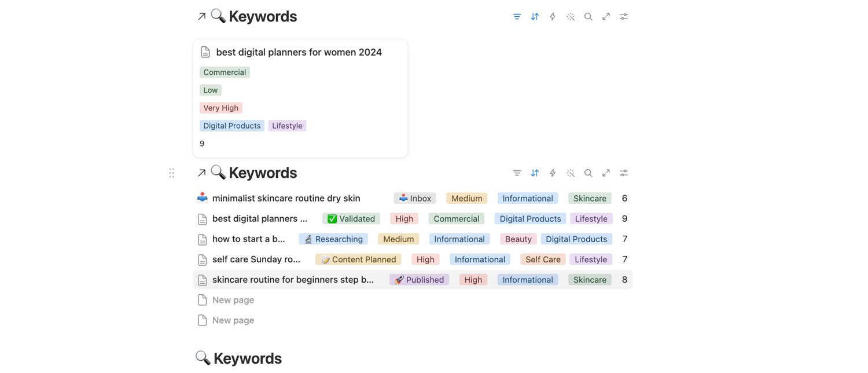The width and height of the screenshot is (868, 373).
Task: Click inbox icon of minimalist skincare row
Action: pos(202,198)
